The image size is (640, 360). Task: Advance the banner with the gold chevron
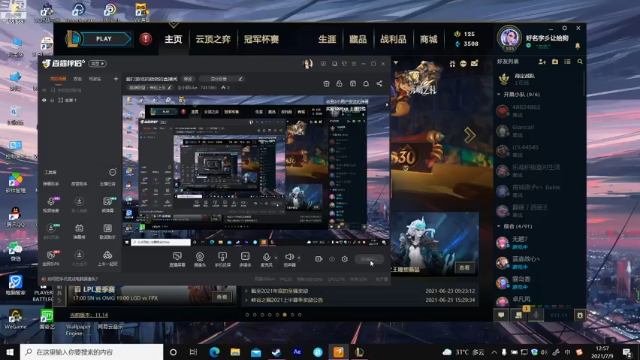coord(469,135)
